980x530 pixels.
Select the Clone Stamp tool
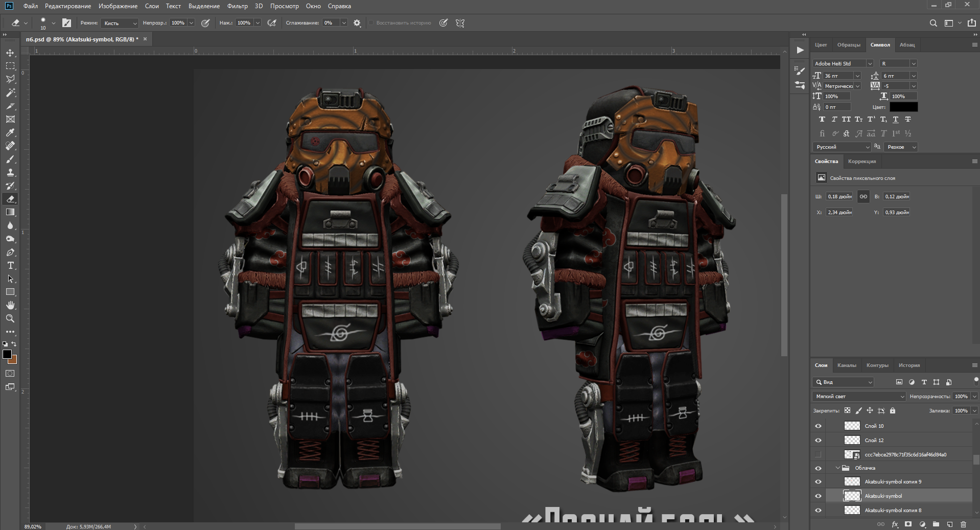[x=10, y=172]
